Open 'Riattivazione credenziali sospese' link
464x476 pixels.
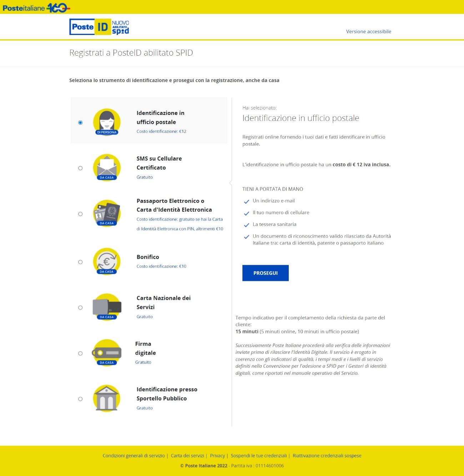[x=327, y=456]
